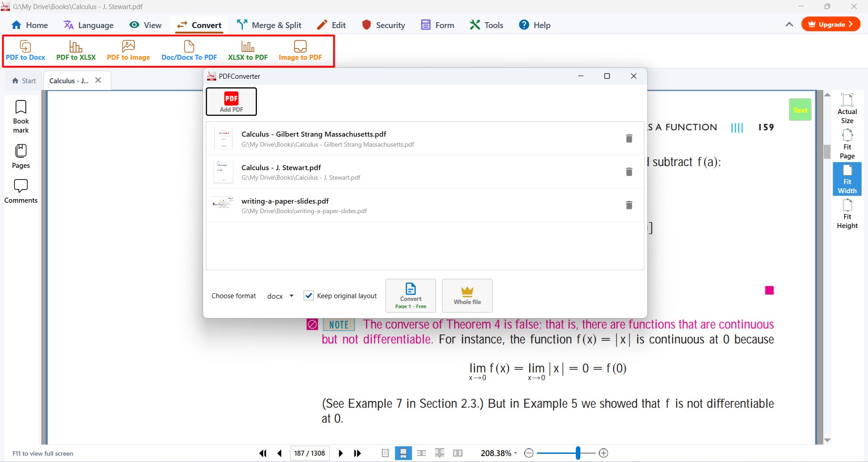
Task: Open the Image to PDF tool
Action: coord(300,50)
